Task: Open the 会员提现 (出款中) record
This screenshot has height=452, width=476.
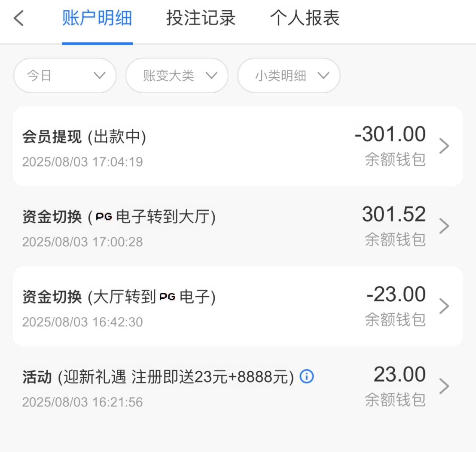Action: coord(84,137)
